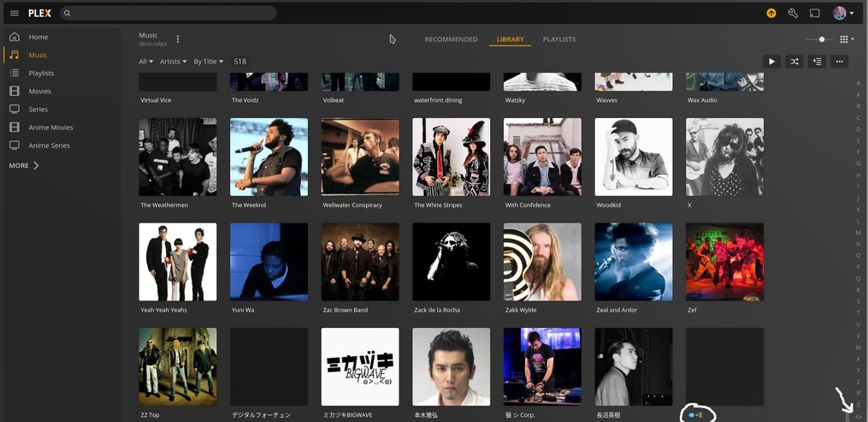
Task: Open Music library three-dot options menu
Action: pos(178,39)
